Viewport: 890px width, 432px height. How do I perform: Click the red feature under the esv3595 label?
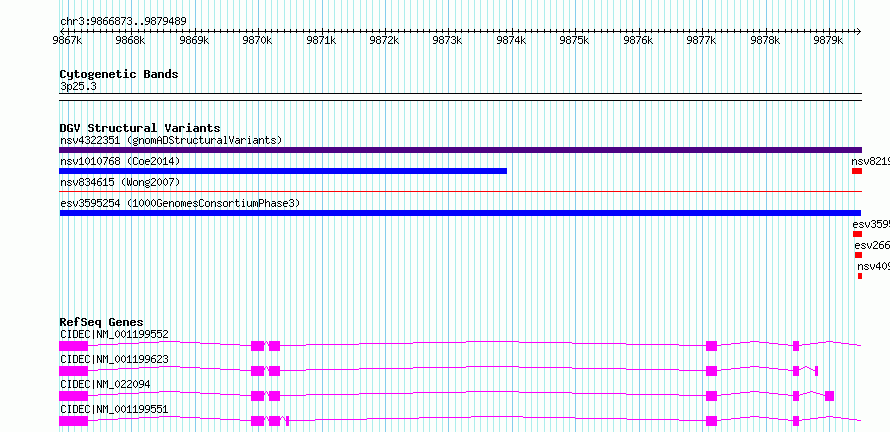click(857, 234)
